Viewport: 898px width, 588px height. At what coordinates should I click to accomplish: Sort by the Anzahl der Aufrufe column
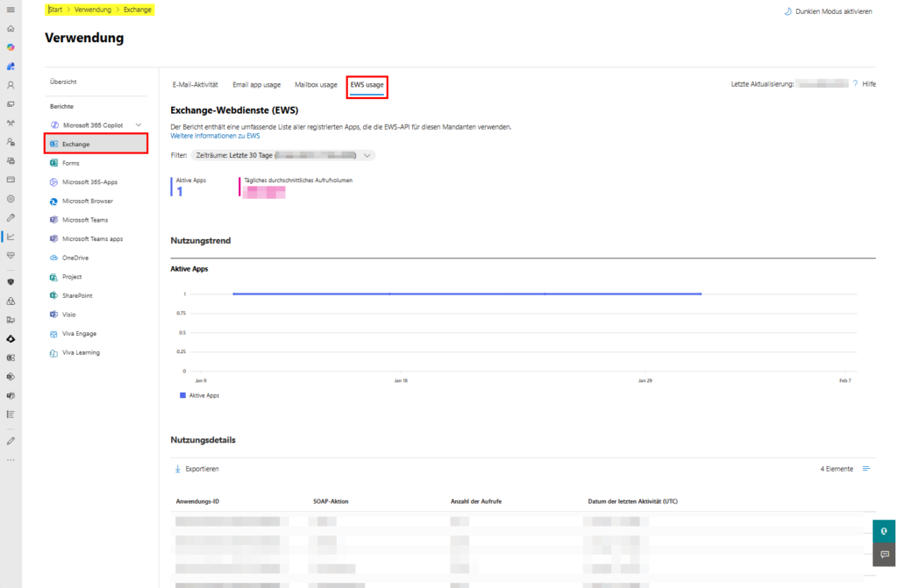click(x=475, y=501)
